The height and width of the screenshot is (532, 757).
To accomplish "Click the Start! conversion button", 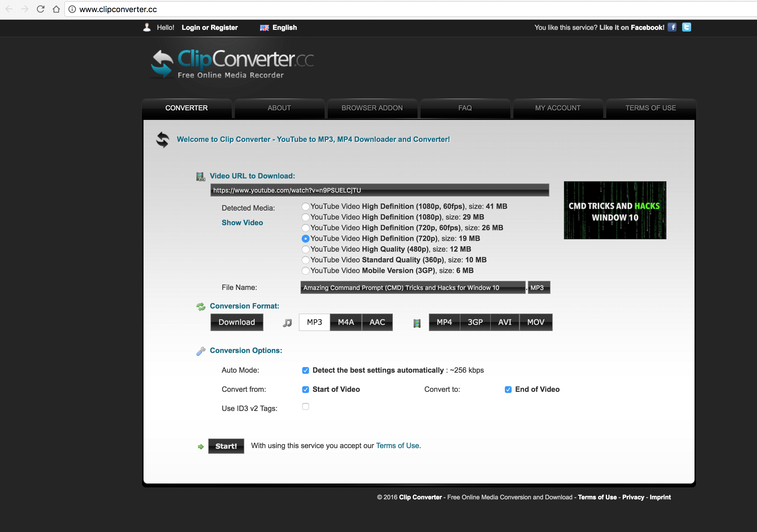I will click(x=225, y=446).
